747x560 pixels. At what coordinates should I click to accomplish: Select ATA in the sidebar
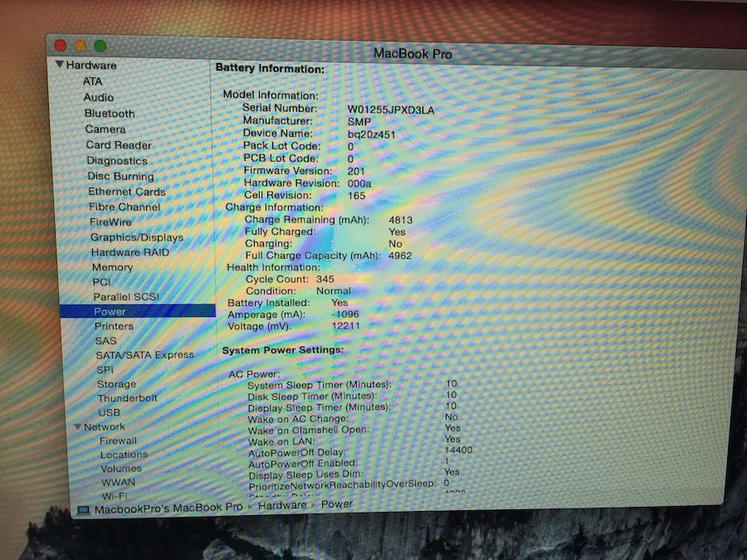[92, 81]
